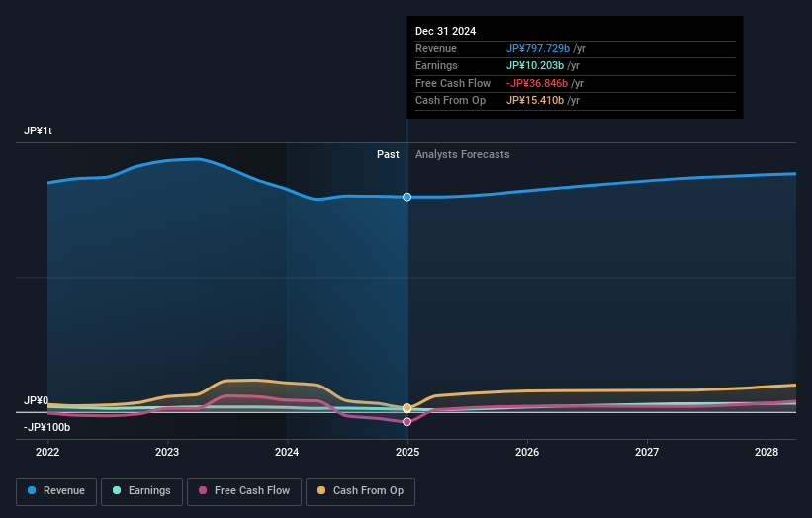Click the JP¥10.203b earnings value
The height and width of the screenshot is (518, 812).
535,65
